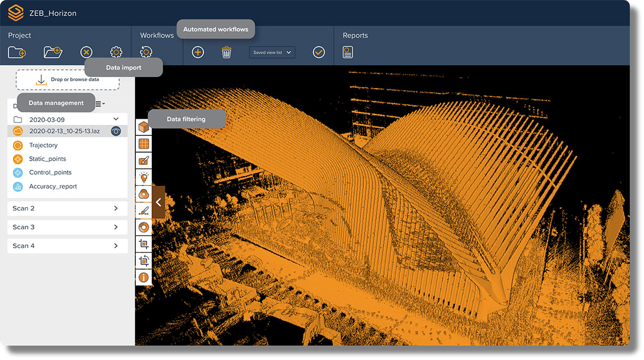Select the rotated crop tool

click(143, 260)
